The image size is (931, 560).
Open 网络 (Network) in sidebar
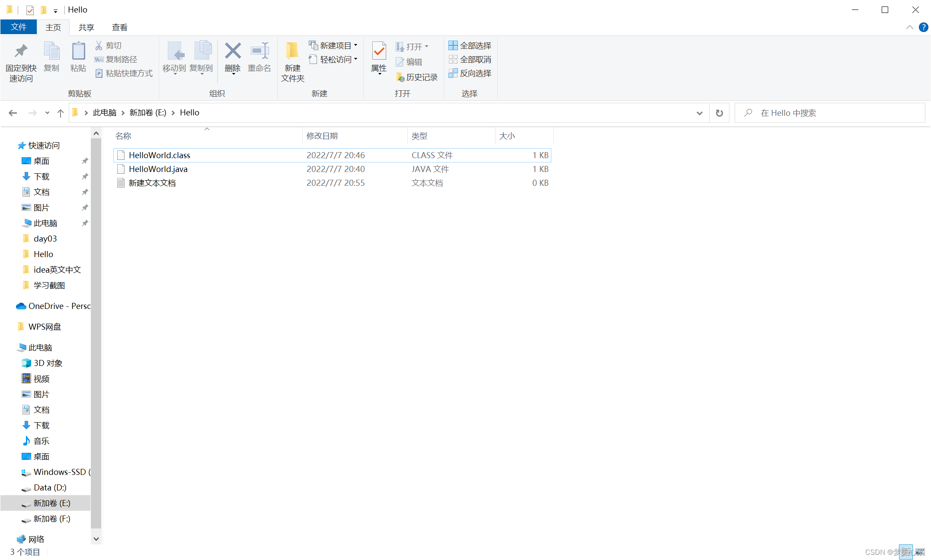(31, 539)
